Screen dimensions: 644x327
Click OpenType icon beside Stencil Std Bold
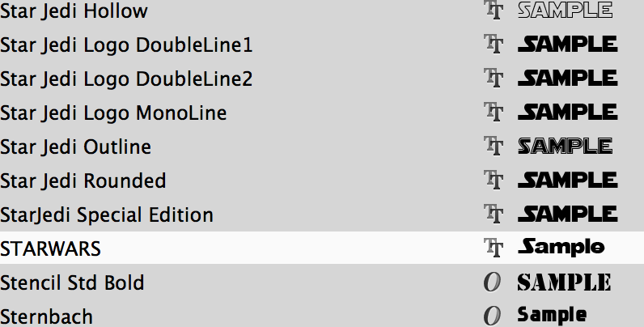coord(492,282)
